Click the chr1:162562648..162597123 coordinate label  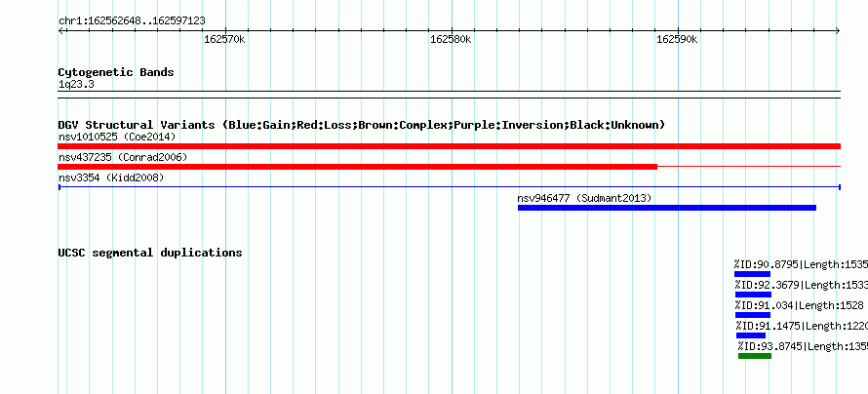click(x=132, y=21)
